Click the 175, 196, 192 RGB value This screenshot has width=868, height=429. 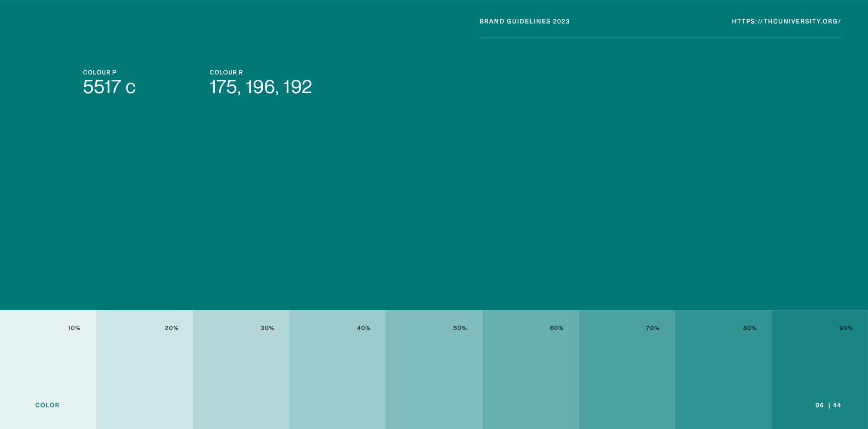(260, 87)
